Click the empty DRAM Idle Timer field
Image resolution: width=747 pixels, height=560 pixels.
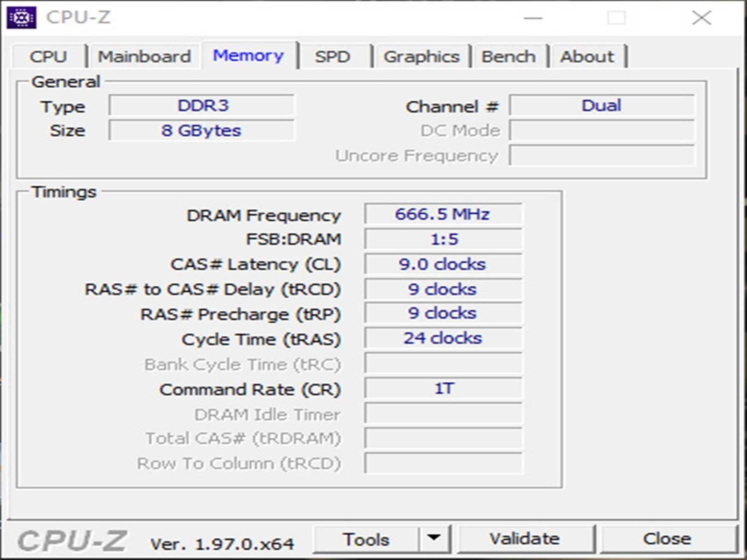pos(443,413)
